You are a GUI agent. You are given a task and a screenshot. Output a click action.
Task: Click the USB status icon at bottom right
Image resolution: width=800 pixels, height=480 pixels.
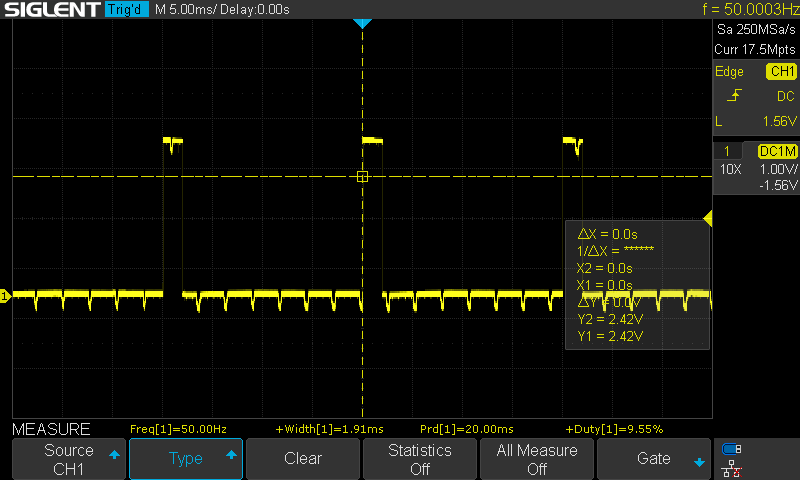tap(732, 449)
